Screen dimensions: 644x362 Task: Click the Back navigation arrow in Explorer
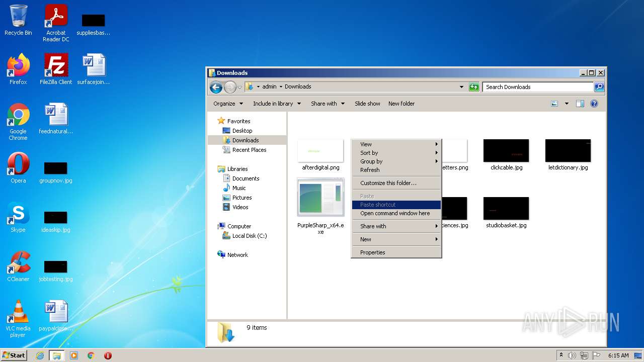(216, 87)
